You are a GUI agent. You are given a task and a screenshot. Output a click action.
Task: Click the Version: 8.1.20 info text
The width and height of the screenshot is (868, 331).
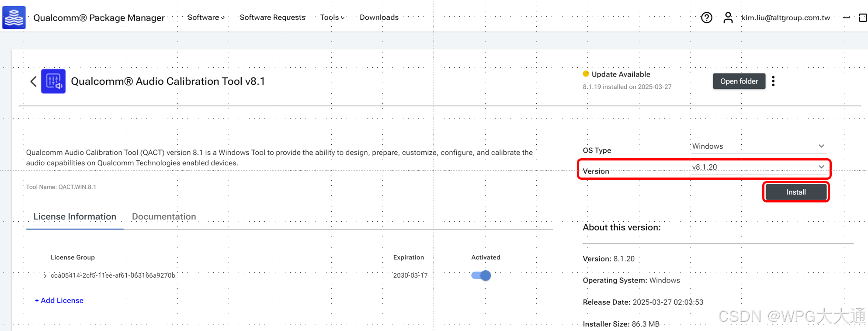tap(608, 259)
